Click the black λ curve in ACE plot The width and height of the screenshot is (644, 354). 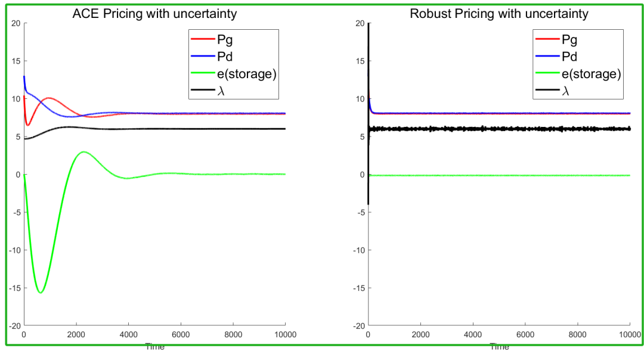pyautogui.click(x=154, y=129)
